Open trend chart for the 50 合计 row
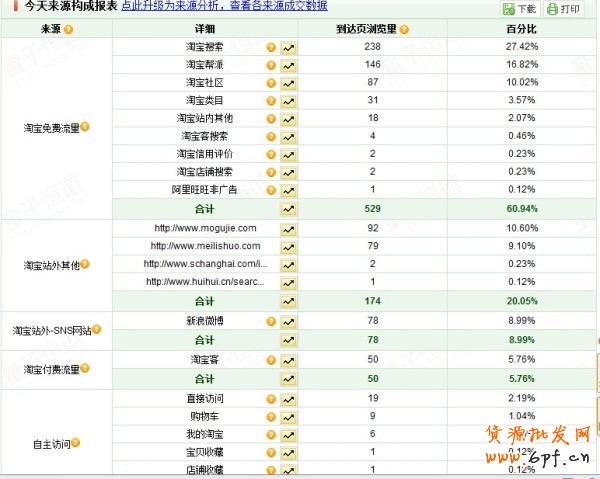 (x=289, y=379)
